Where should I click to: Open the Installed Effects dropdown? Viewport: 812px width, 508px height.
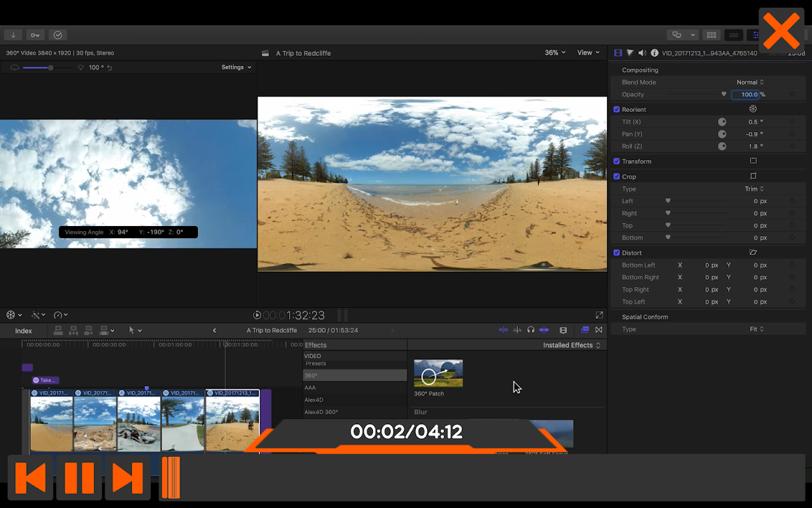pos(571,345)
